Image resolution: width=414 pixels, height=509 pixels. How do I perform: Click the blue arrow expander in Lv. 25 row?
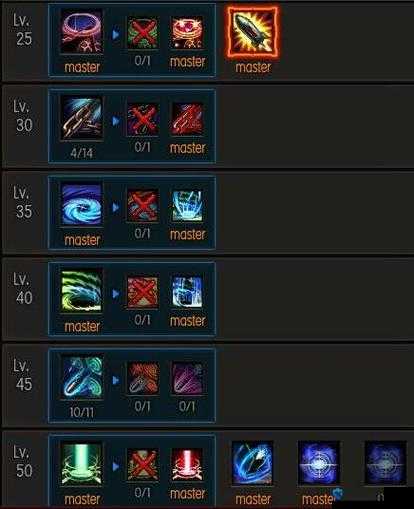(115, 34)
